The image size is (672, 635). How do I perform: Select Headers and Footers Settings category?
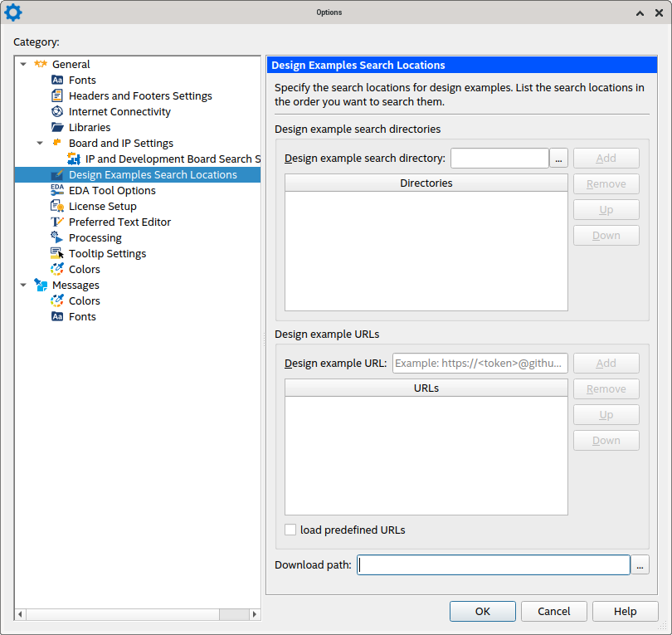[140, 95]
